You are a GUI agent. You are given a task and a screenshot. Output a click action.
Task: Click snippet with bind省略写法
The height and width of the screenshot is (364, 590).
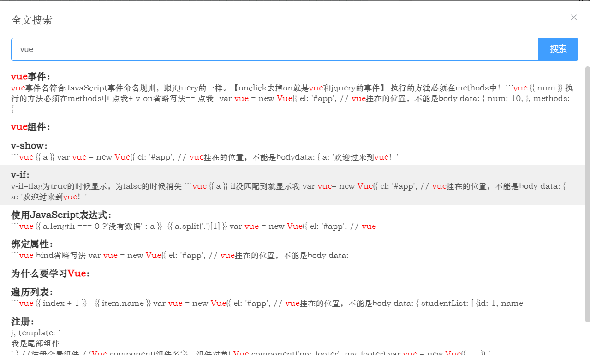[x=180, y=256]
